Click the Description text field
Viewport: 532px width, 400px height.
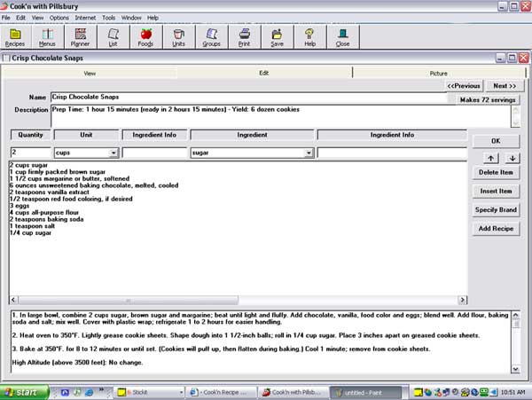(x=280, y=116)
